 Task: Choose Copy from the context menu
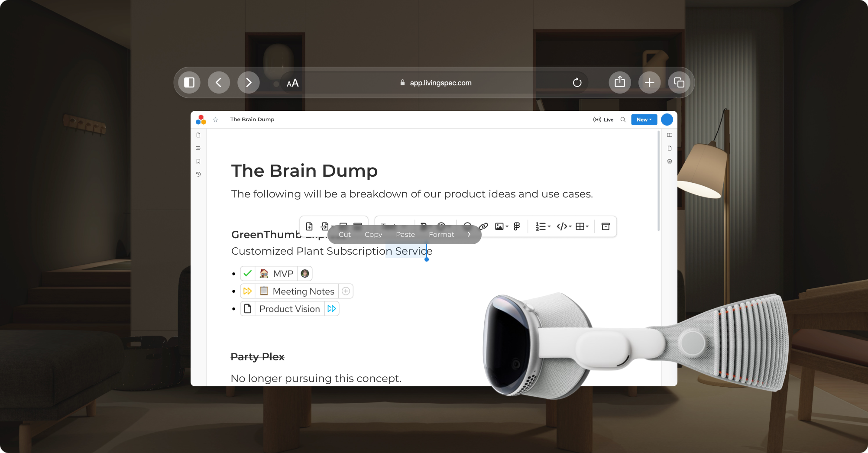tap(373, 235)
